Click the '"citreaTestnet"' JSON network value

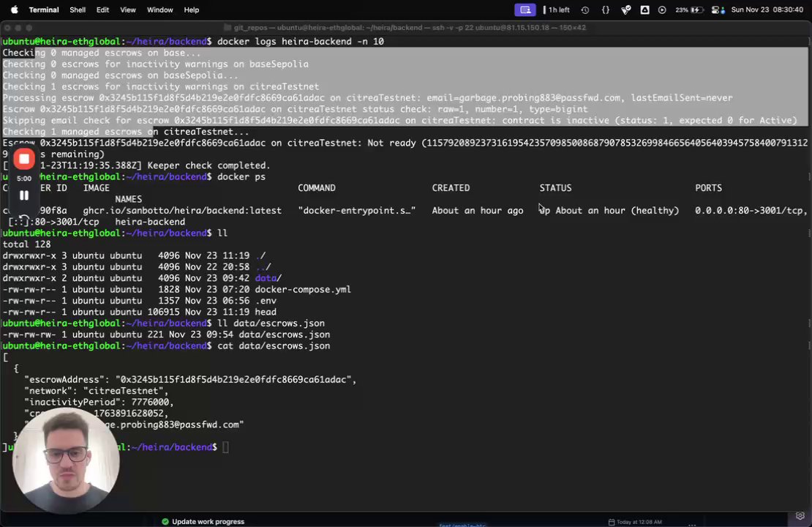123,391
